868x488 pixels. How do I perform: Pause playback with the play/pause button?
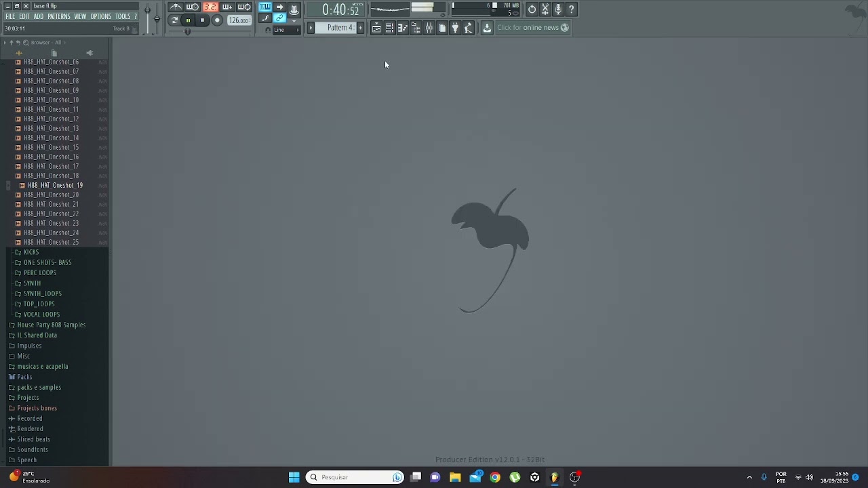coord(188,20)
